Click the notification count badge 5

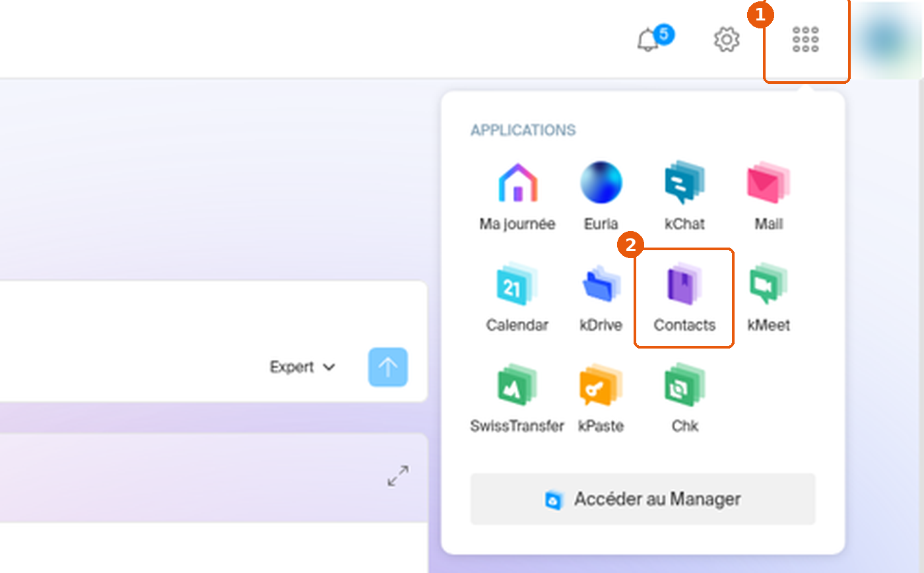pyautogui.click(x=664, y=34)
